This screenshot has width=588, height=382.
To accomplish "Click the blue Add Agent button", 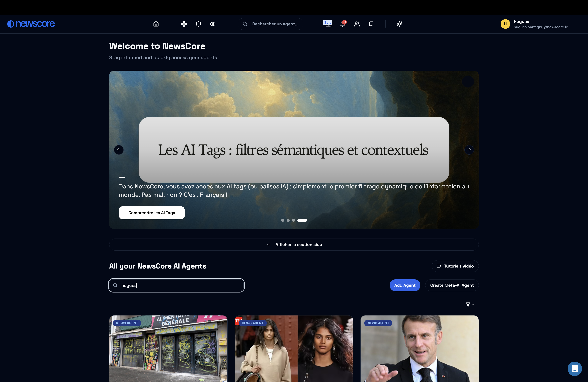I will coord(405,285).
